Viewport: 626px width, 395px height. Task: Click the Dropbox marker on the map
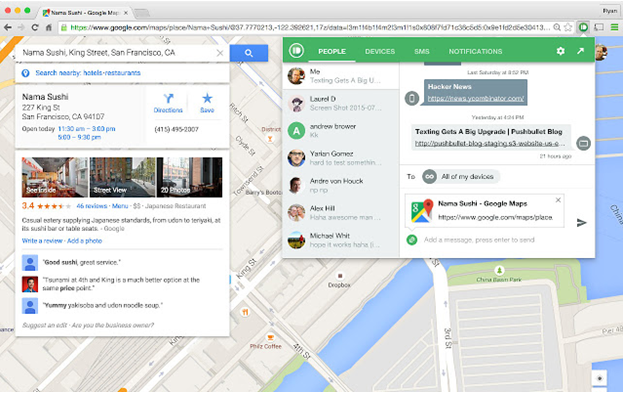340,276
